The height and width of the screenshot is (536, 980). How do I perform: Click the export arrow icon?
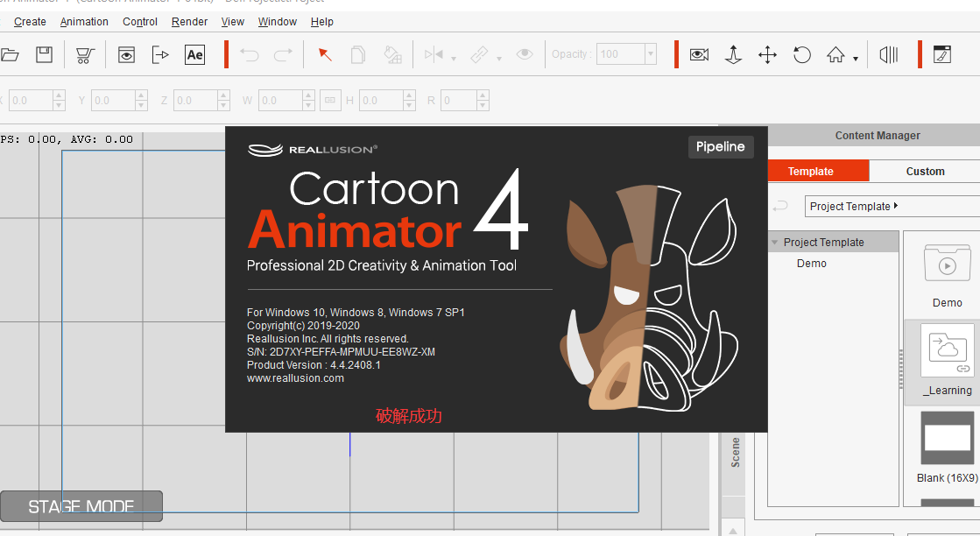tap(160, 55)
